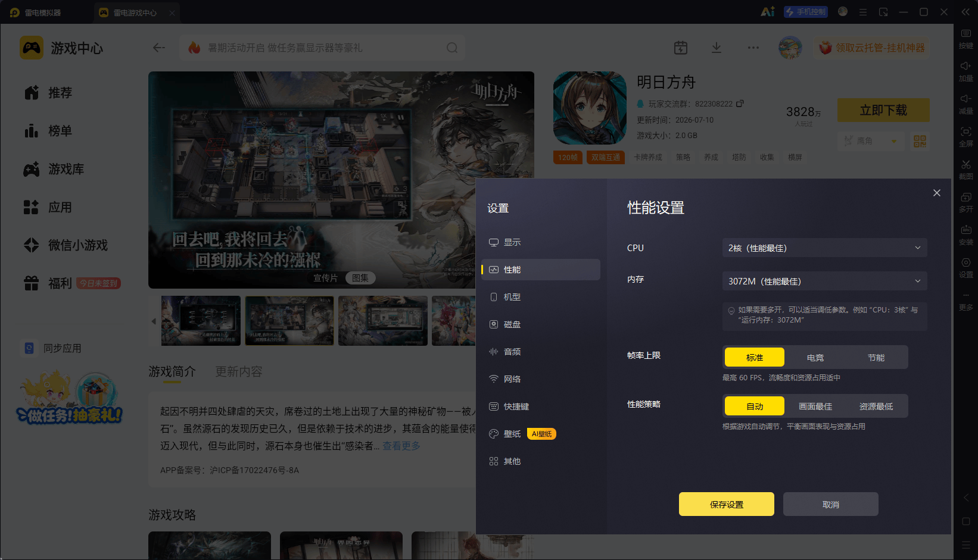Switch to 游戏简介 tab

coord(172,372)
